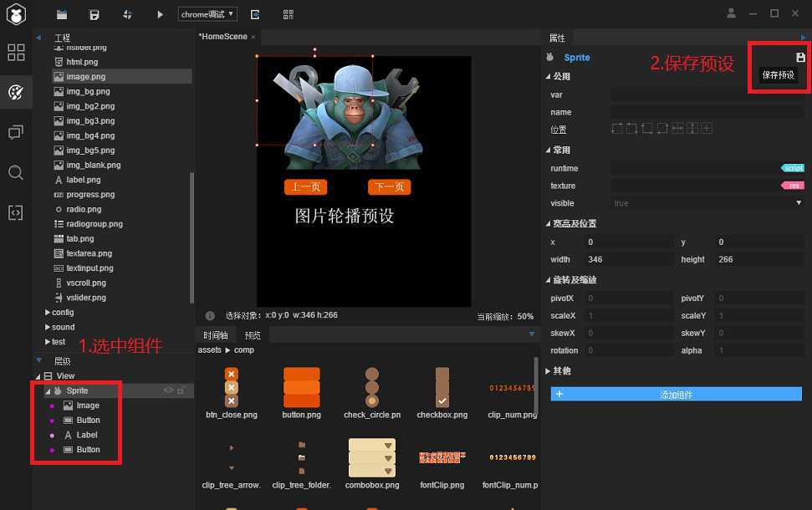812x510 pixels.
Task: Click the 保存预设 save preset icon
Action: click(x=800, y=57)
